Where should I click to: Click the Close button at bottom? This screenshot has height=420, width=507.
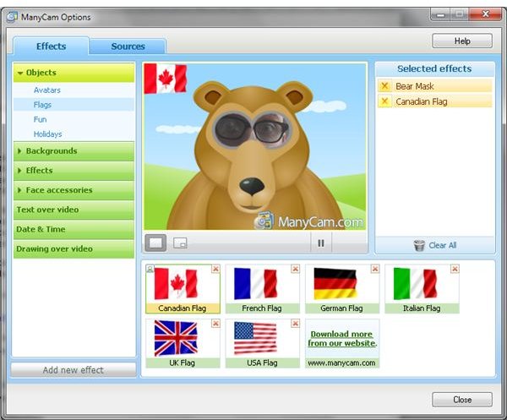462,400
